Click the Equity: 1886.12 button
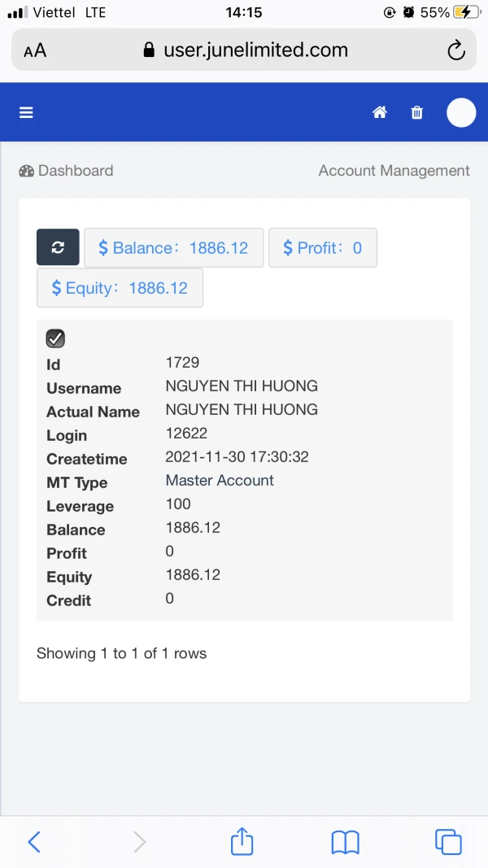Screen dimensions: 488x868 click(x=120, y=288)
